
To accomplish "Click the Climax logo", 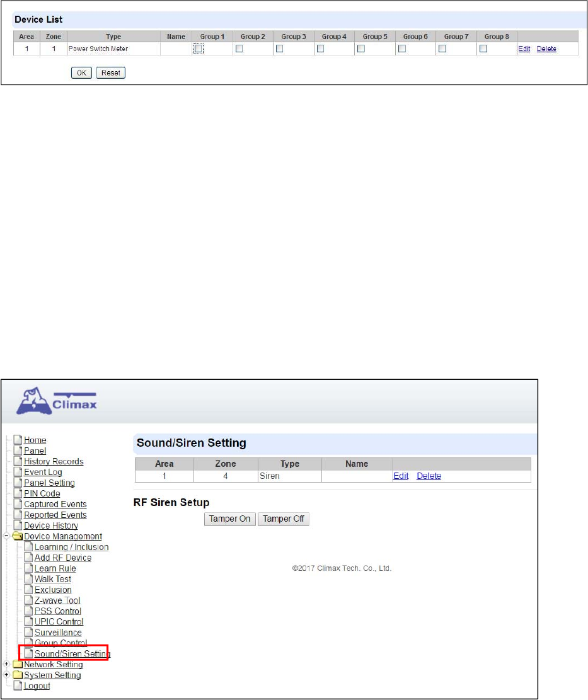I will (57, 401).
